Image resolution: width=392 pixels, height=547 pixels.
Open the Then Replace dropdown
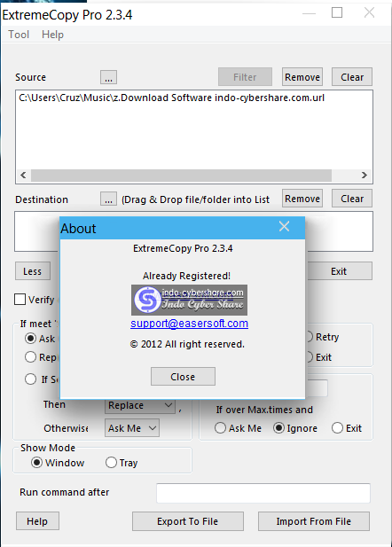[x=140, y=405]
